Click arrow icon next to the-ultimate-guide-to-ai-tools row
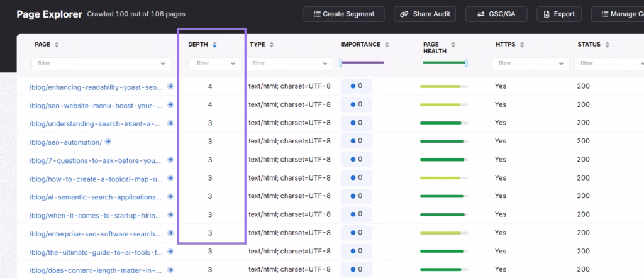644x278 pixels. [x=170, y=252]
